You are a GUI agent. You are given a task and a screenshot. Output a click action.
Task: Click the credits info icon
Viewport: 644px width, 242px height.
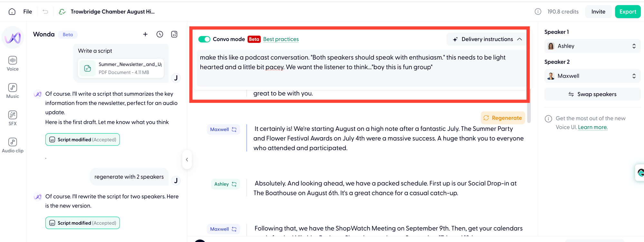(538, 12)
